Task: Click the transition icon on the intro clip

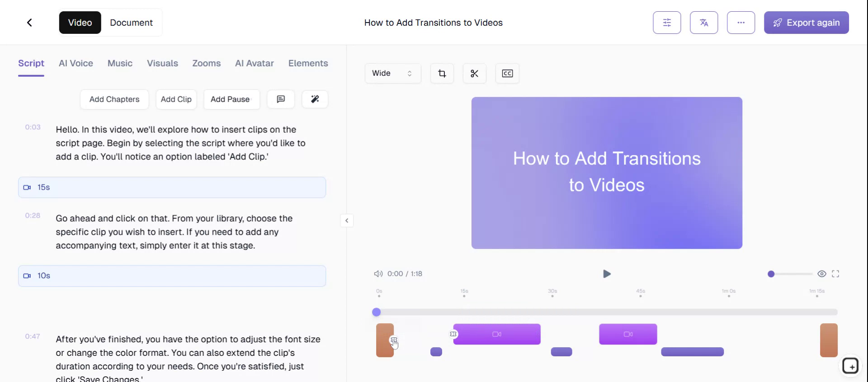Action: pos(394,340)
